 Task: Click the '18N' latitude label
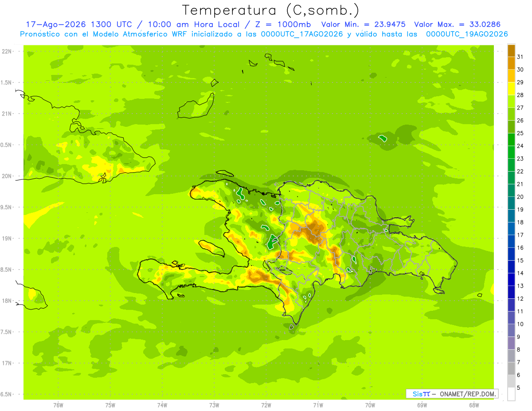pyautogui.click(x=8, y=301)
